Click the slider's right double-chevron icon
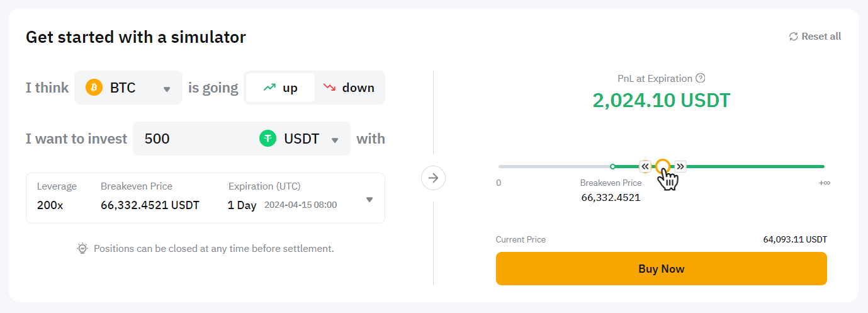 pos(680,166)
